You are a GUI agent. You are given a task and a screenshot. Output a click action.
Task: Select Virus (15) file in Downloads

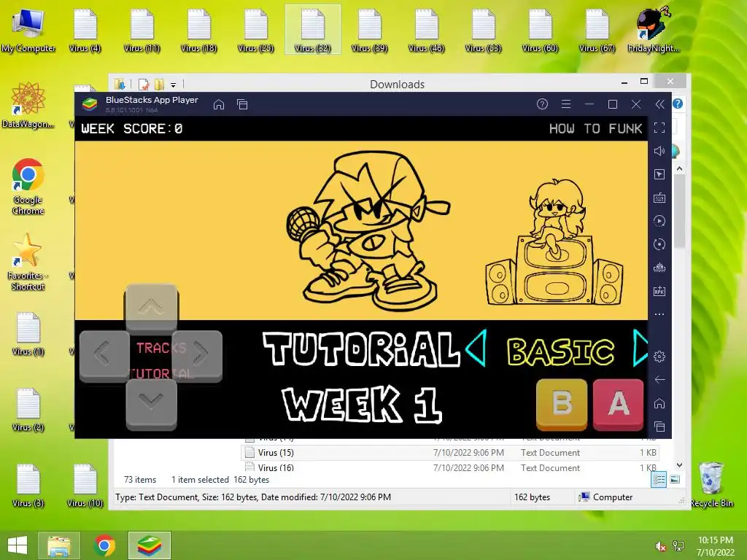click(450, 452)
